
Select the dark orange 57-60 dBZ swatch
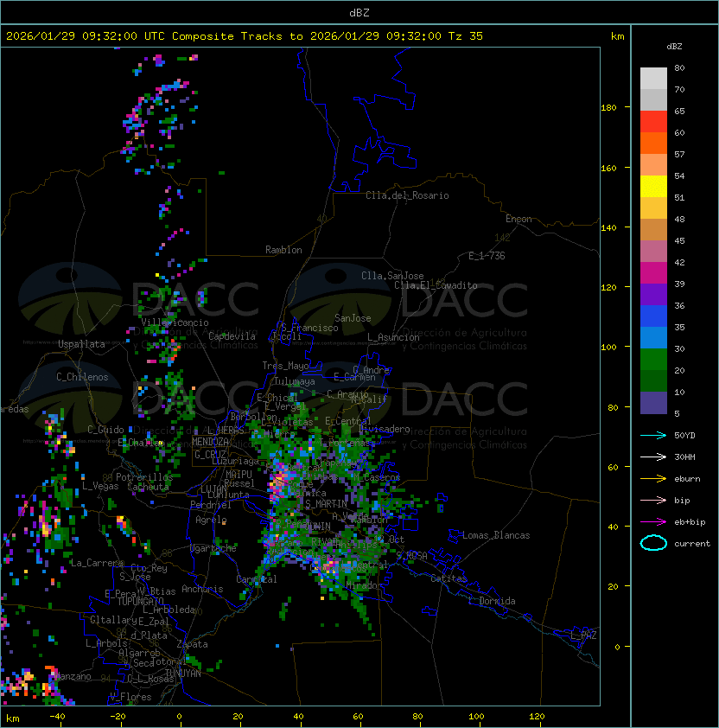653,143
